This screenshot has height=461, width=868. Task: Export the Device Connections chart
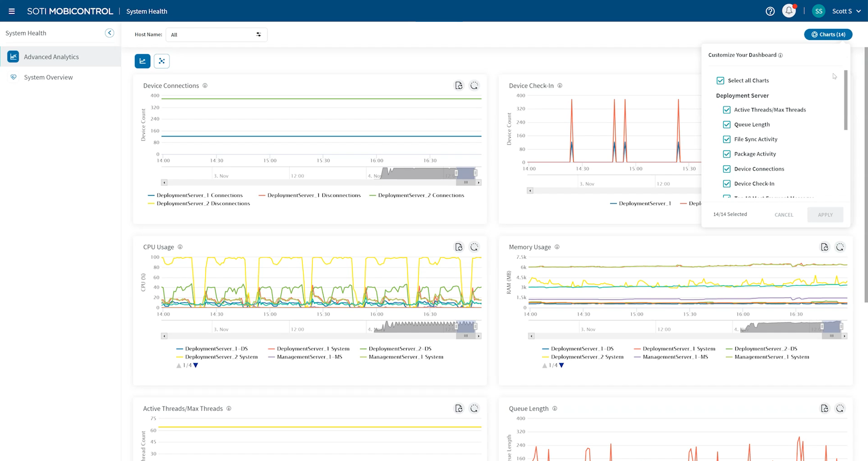click(458, 86)
